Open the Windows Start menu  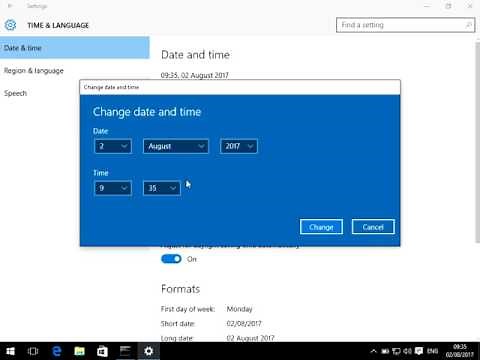[x=10, y=351]
